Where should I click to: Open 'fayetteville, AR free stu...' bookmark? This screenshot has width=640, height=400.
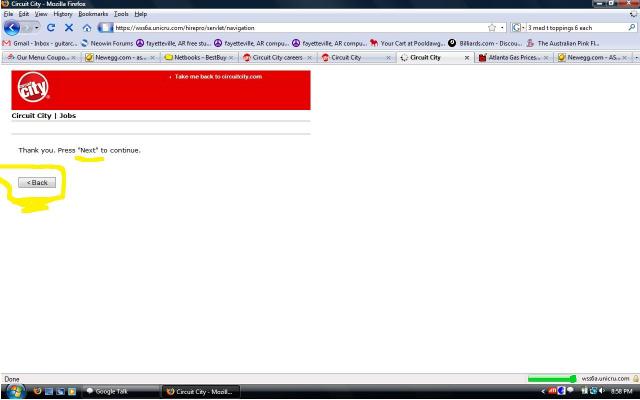pyautogui.click(x=173, y=43)
